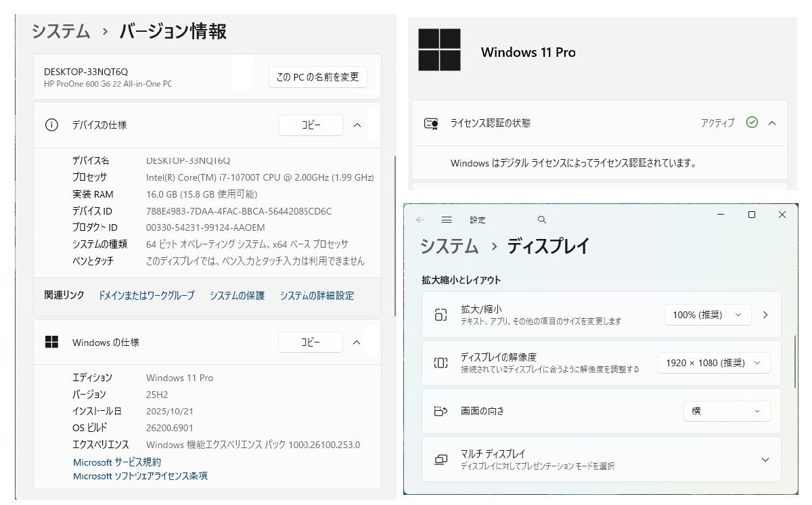Click the このPCの名前を変更 button
This screenshot has width=812, height=505.
(x=318, y=77)
